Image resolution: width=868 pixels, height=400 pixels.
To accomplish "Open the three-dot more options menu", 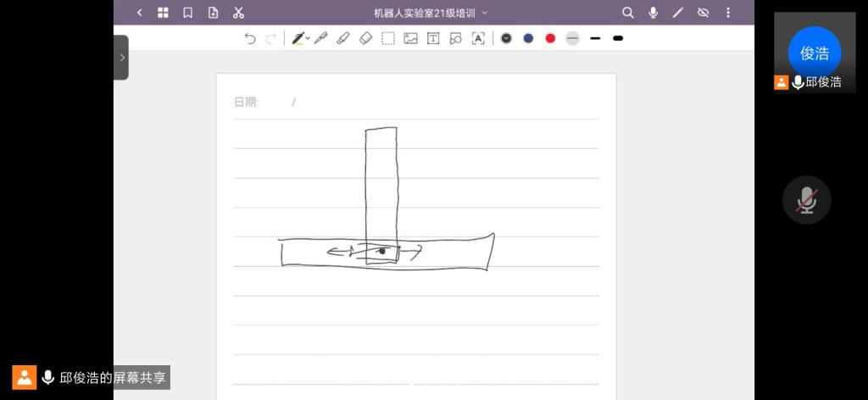I will tap(728, 13).
